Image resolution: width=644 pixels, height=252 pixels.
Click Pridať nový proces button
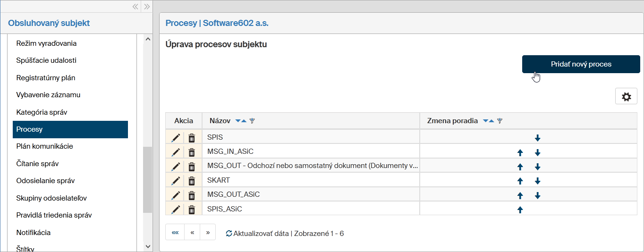581,64
